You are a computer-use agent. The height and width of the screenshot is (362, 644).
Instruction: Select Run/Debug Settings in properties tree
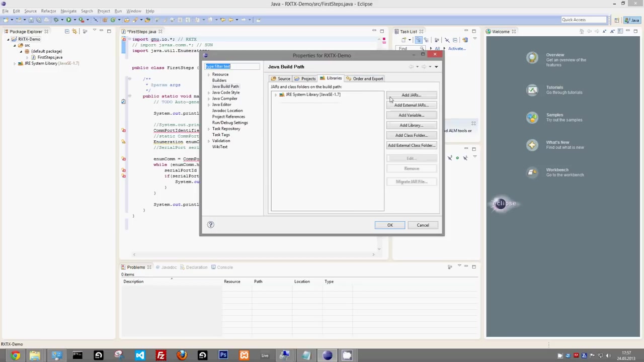tap(230, 123)
